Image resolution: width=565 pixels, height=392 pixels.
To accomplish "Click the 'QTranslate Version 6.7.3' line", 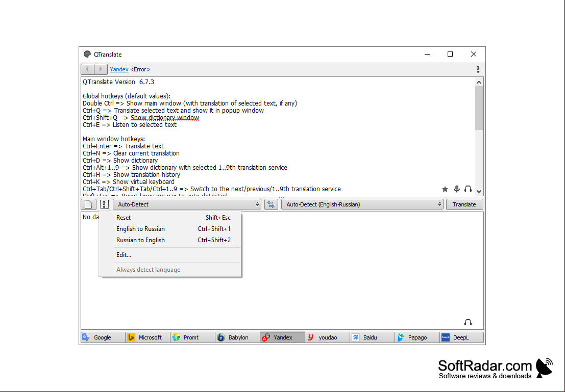I will [x=118, y=82].
